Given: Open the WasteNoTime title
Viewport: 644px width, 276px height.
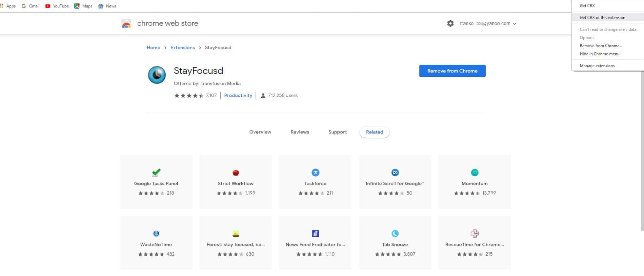Looking at the screenshot, I should 156,244.
